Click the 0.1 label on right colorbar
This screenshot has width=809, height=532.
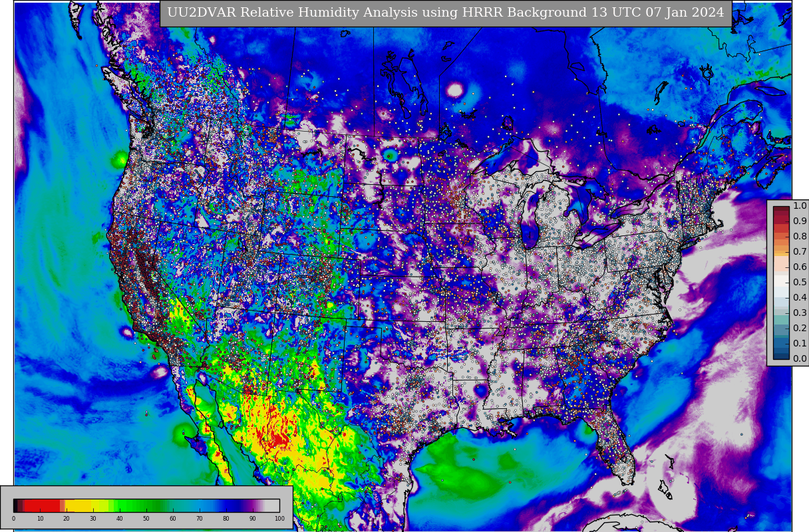(800, 344)
